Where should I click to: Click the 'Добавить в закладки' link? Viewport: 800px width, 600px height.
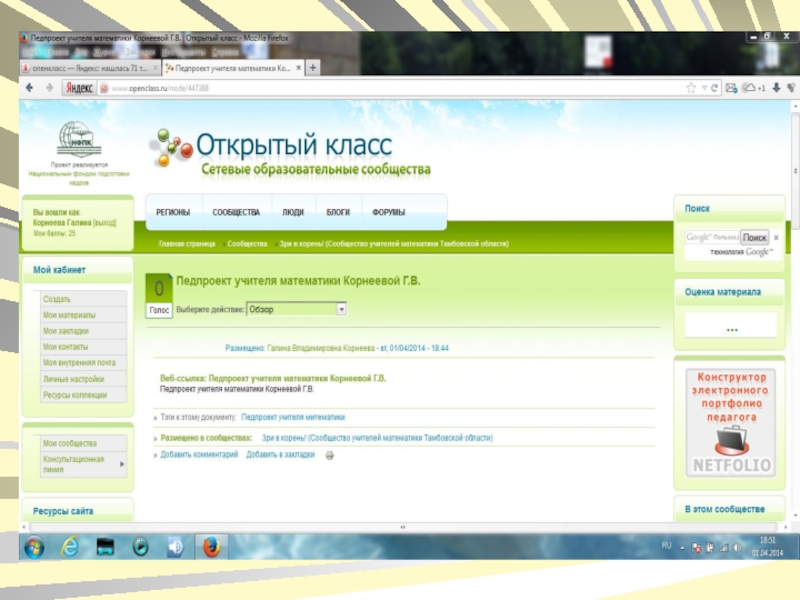tap(280, 455)
